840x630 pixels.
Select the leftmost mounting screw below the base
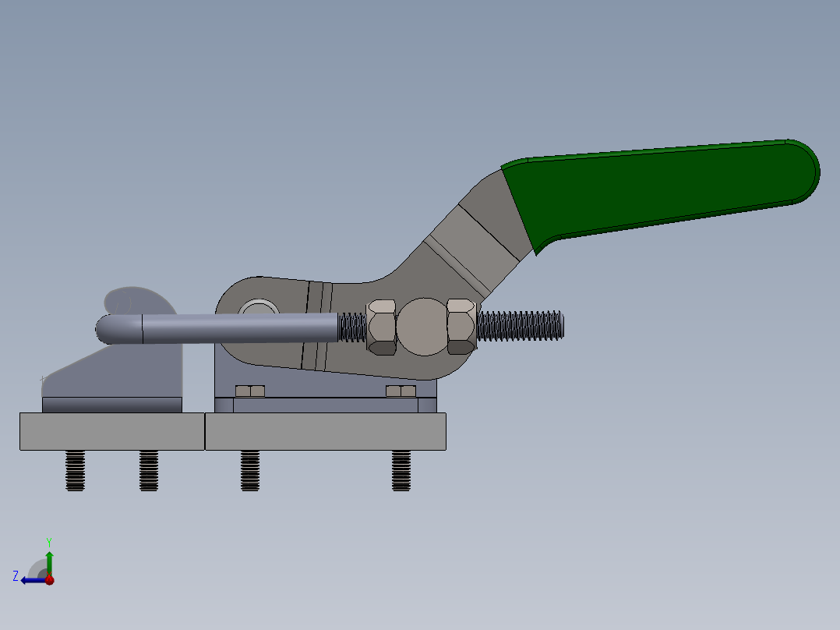[75, 470]
